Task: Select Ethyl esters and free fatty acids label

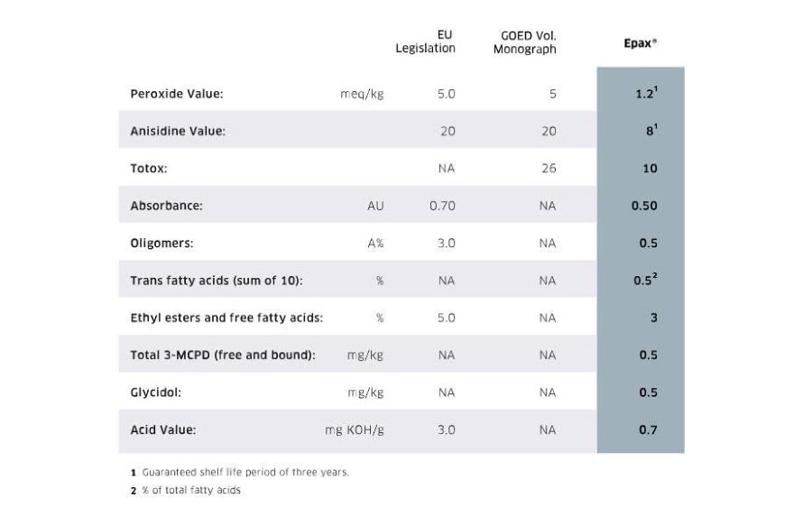Action: (226, 318)
